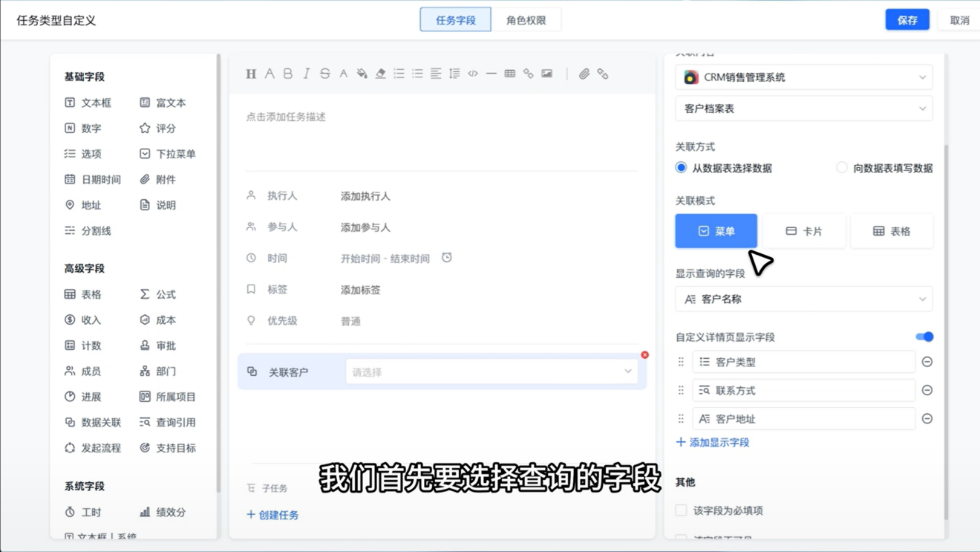Open the 联系方式 field selector
Image resolution: width=980 pixels, height=552 pixels.
point(804,390)
